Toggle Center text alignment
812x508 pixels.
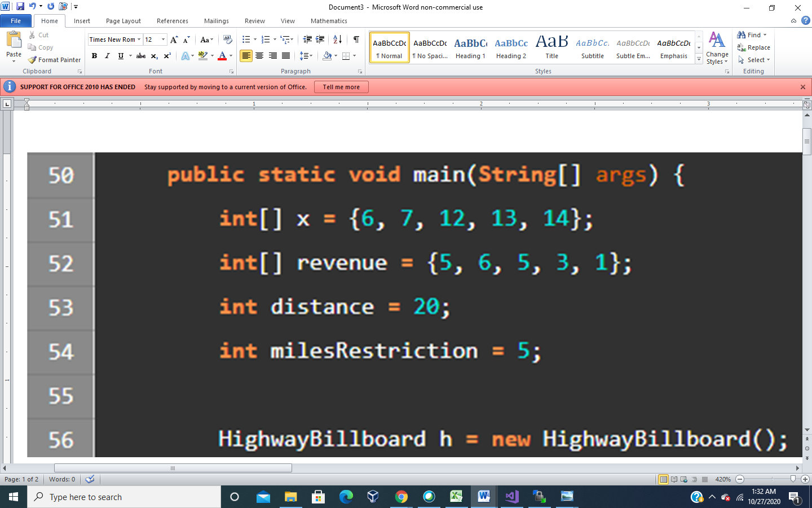[259, 56]
